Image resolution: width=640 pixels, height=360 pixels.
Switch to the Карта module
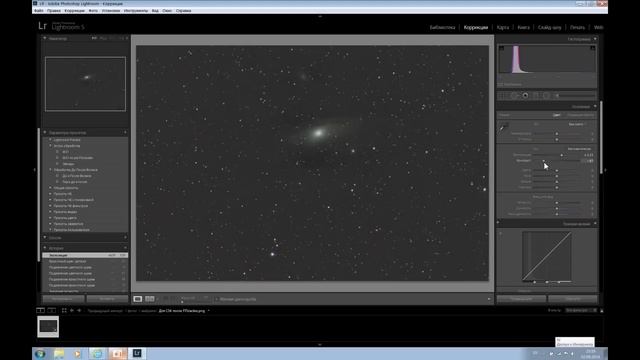(x=503, y=27)
